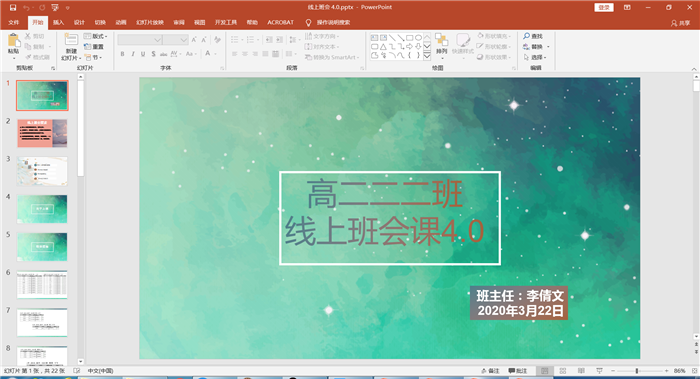Select the isosceles triangle shape in gallery
This screenshot has height=379, width=700.
pos(383,46)
